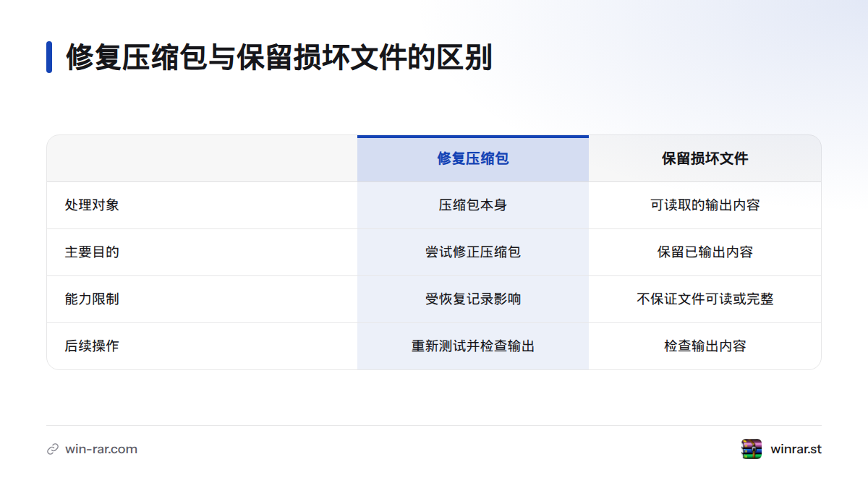Click the 主要目的 row label
This screenshot has width=868, height=488.
coord(92,252)
